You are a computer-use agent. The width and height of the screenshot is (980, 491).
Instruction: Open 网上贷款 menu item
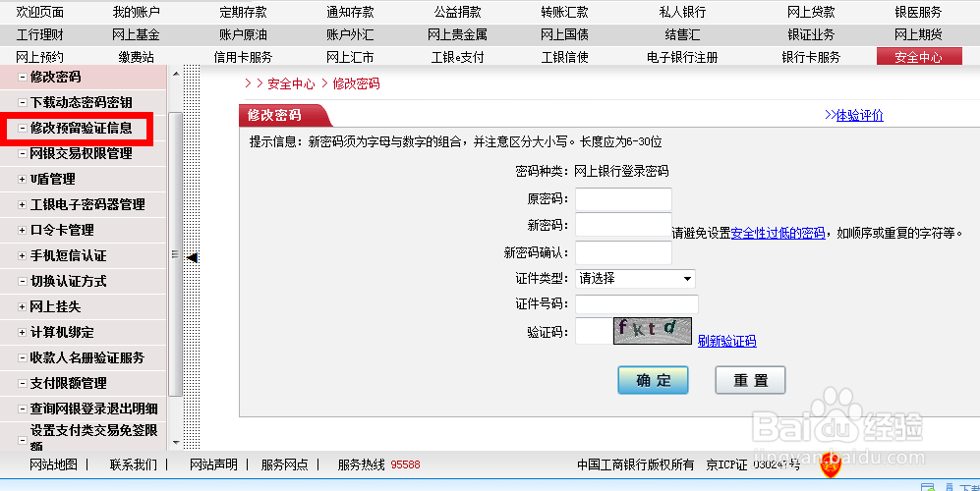point(811,12)
